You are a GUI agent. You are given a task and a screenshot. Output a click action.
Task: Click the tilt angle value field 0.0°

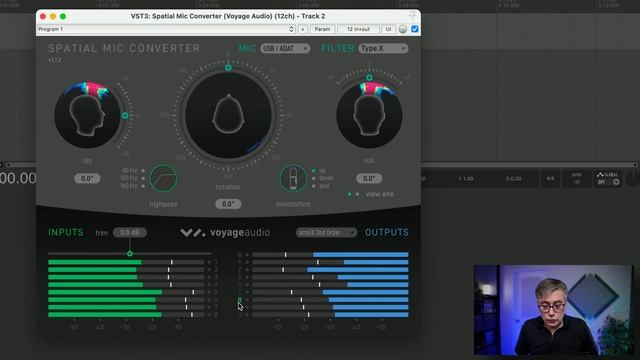point(87,178)
